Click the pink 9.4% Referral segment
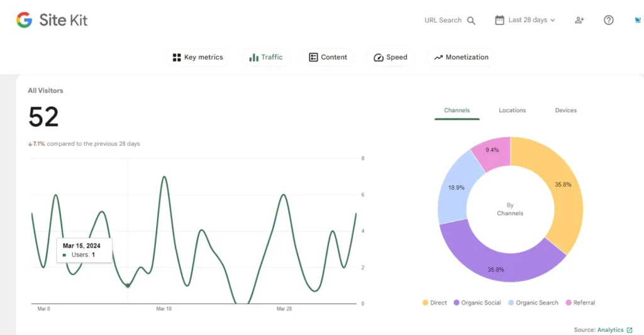This screenshot has width=644, height=335. coord(494,152)
